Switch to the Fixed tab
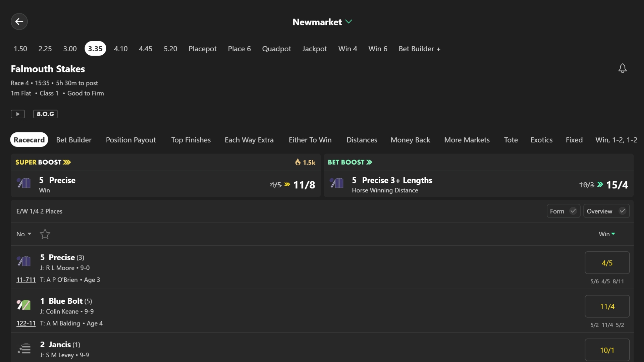 (x=574, y=140)
